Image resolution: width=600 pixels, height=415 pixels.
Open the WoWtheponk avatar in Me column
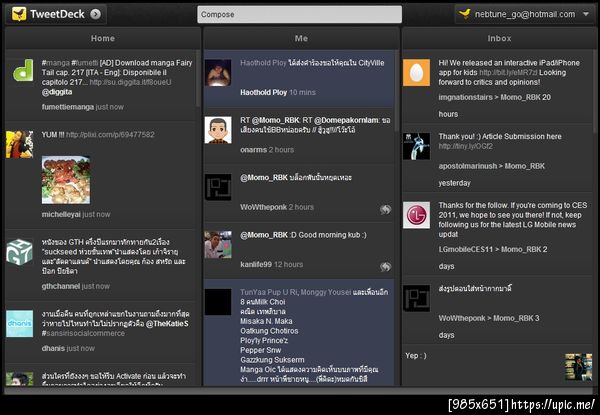coord(218,187)
